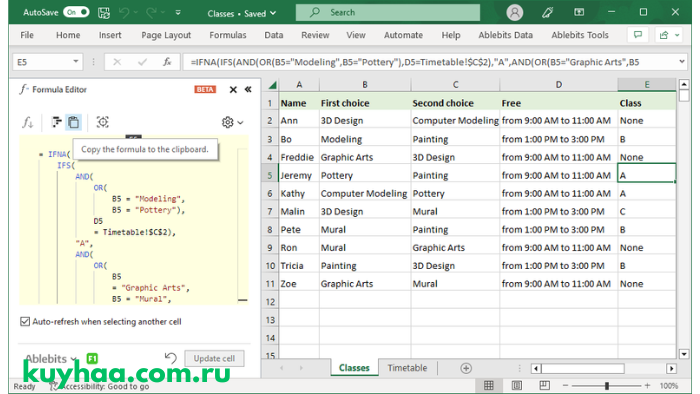The image size is (700, 394).
Task: Click the formula formatting icon in Formula Editor
Action: click(56, 122)
